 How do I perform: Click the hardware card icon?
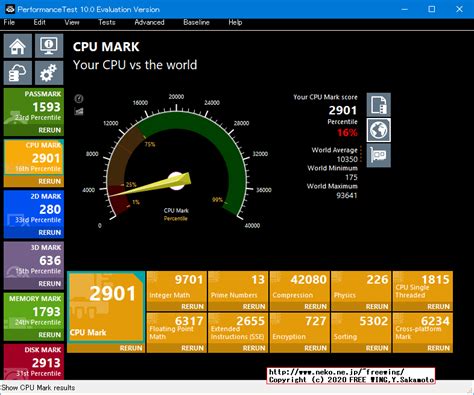(x=379, y=155)
